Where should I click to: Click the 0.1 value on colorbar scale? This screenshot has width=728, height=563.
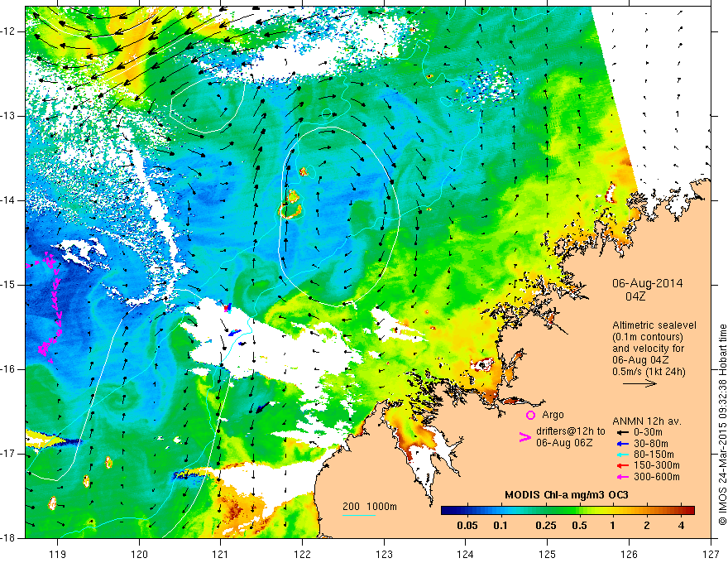500,526
